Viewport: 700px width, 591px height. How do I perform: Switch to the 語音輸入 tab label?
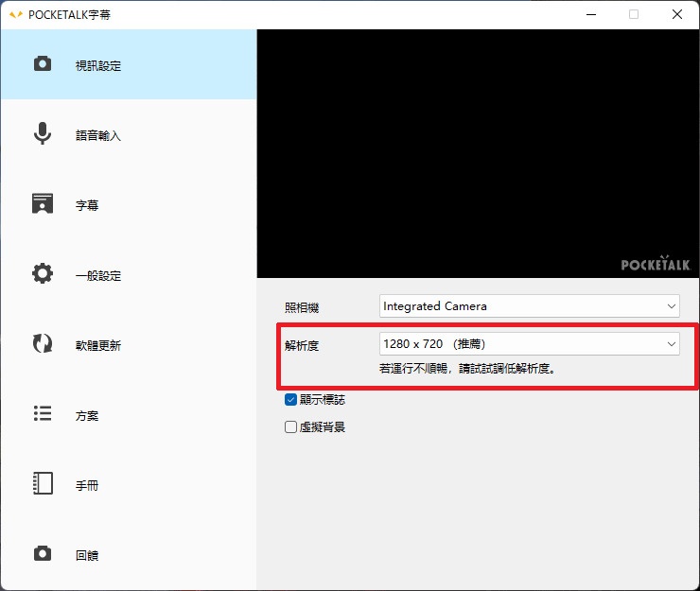click(x=98, y=136)
